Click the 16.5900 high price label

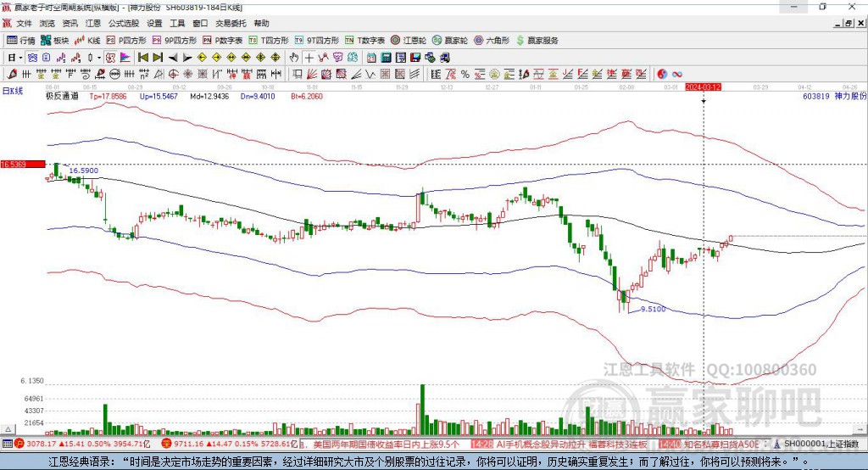[x=84, y=171]
